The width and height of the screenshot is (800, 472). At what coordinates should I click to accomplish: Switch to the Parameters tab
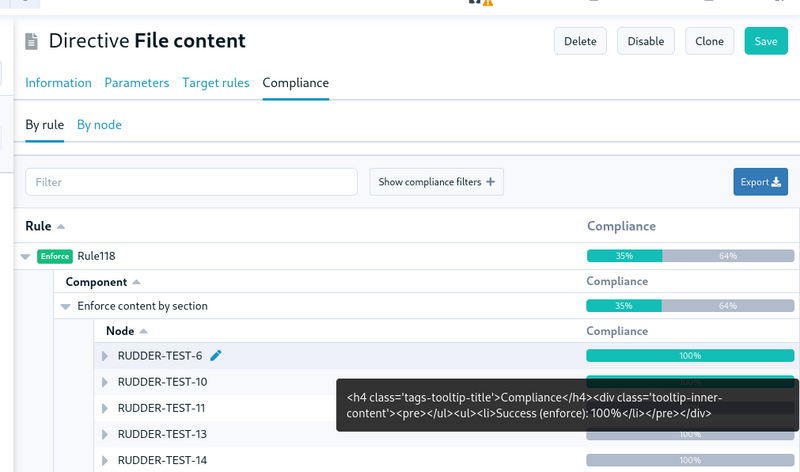pos(137,83)
